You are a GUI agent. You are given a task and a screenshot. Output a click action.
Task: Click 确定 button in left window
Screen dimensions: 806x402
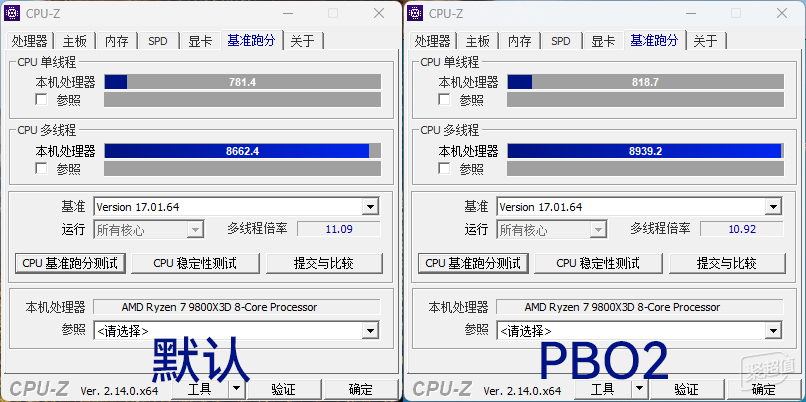pos(361,389)
